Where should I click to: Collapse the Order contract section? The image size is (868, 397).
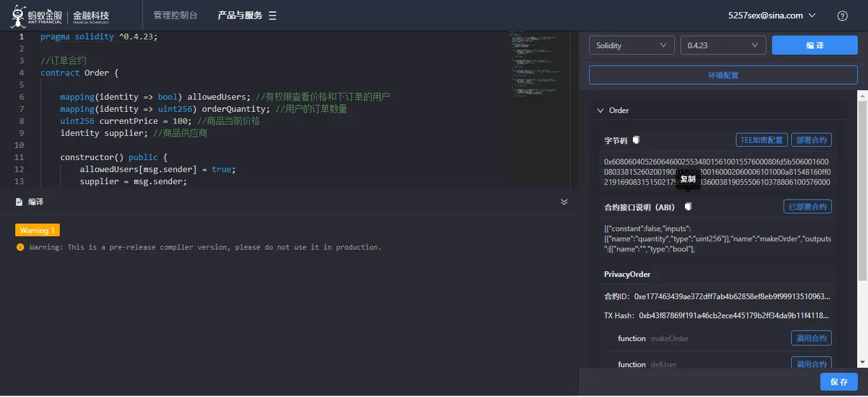600,111
